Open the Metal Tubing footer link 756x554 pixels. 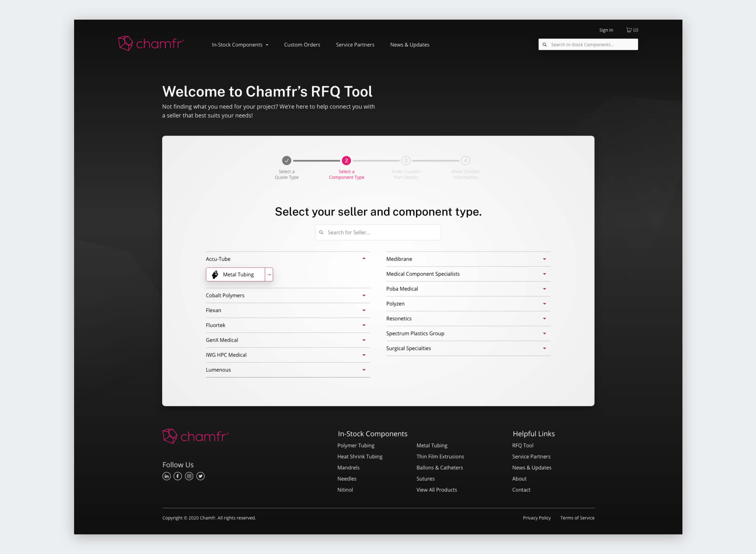click(x=432, y=445)
